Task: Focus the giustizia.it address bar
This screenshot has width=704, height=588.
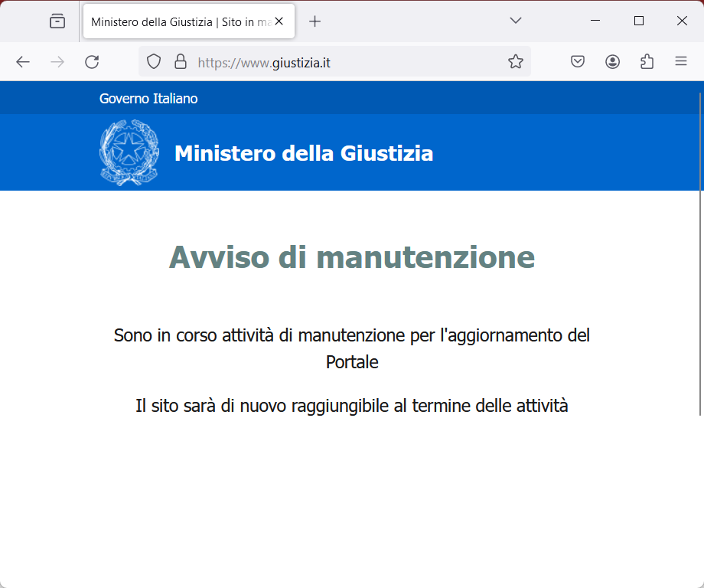Action: tap(344, 62)
